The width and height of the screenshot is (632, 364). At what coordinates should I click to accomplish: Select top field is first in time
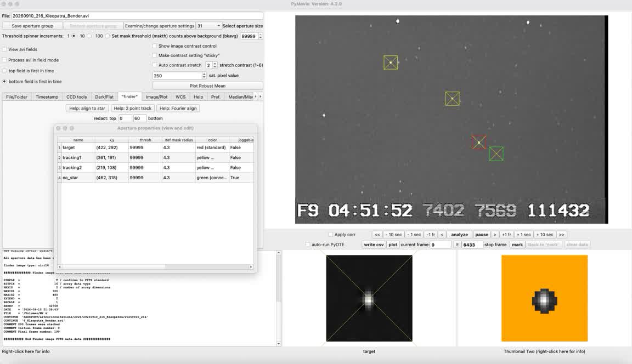coord(4,71)
